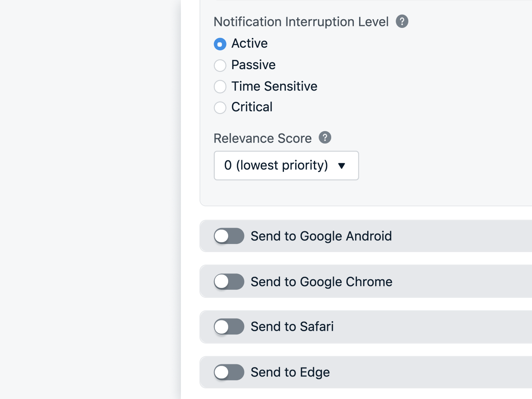Click the Notification Interruption Level help icon
Image resolution: width=532 pixels, height=399 pixels.
coord(402,21)
